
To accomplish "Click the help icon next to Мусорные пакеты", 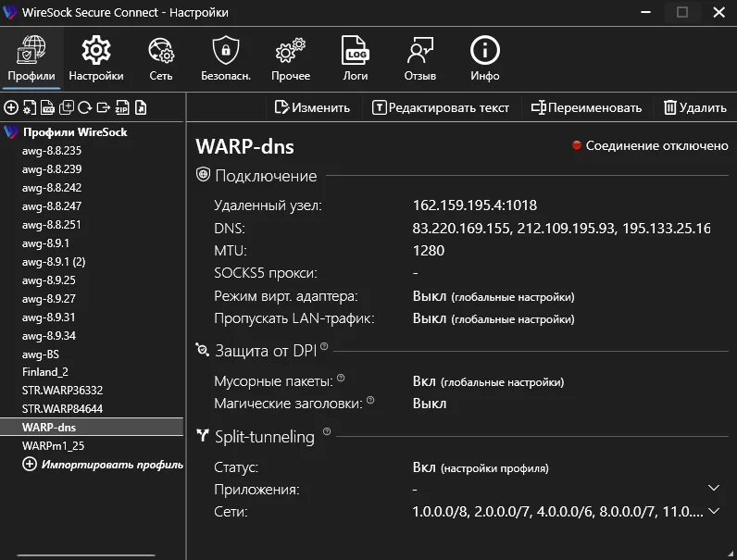I will click(341, 378).
